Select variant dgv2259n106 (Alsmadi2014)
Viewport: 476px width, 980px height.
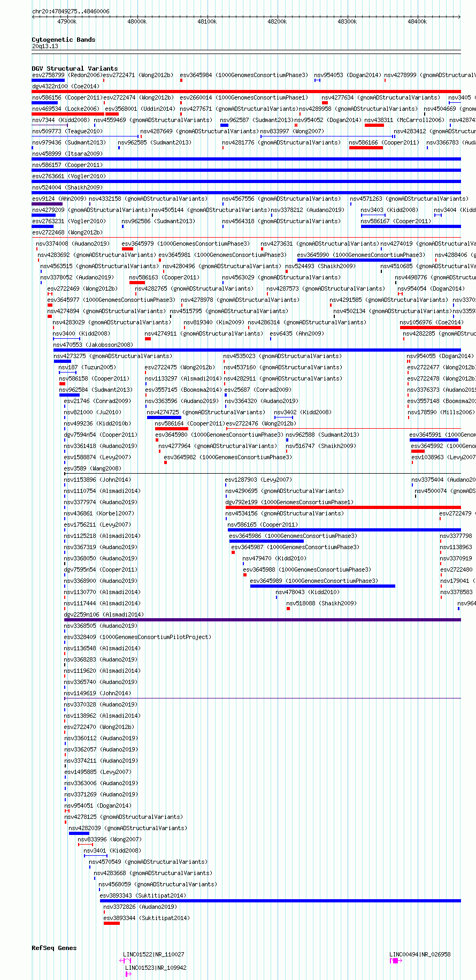click(x=104, y=614)
